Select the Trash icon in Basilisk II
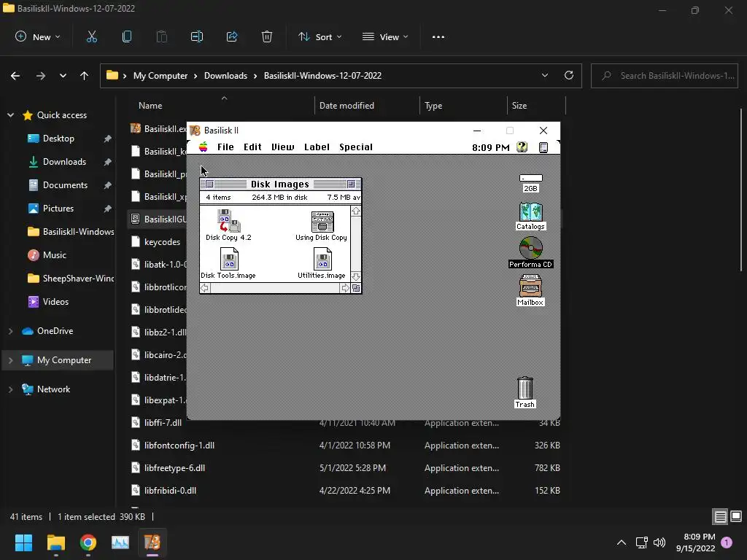Screen dimensions: 747x560 pos(525,388)
